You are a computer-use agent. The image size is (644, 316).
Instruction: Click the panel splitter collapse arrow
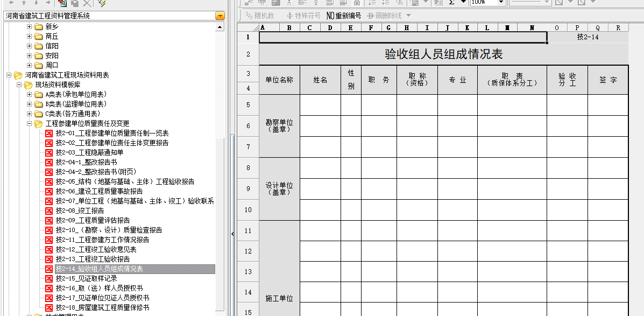(232, 234)
